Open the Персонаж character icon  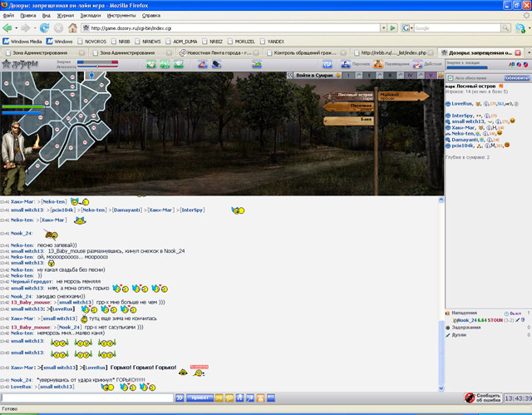346,64
